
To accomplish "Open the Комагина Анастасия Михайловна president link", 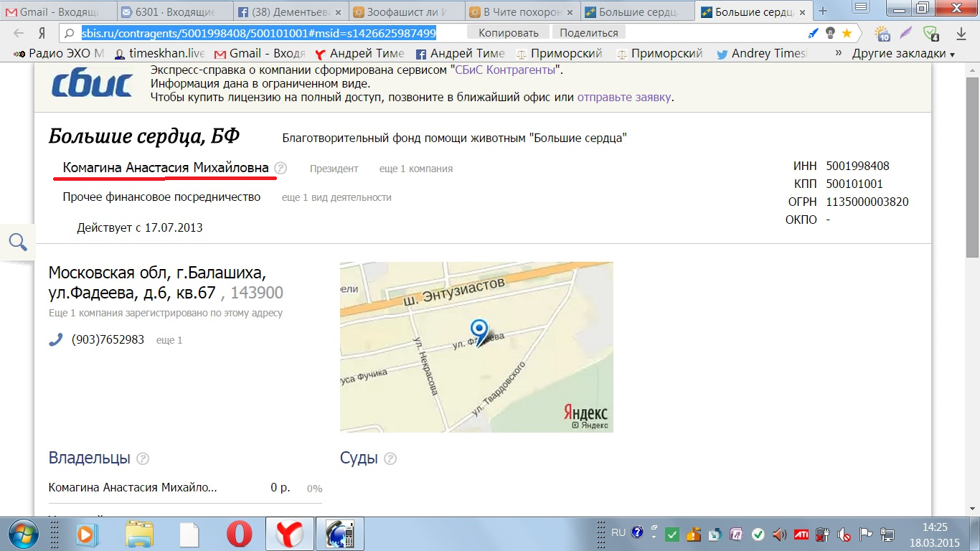I will tap(166, 168).
